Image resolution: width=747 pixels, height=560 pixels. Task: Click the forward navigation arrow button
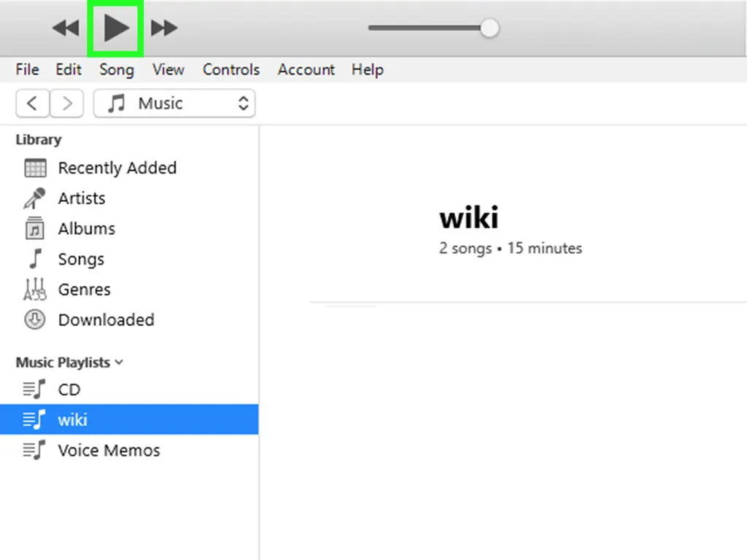pos(67,104)
